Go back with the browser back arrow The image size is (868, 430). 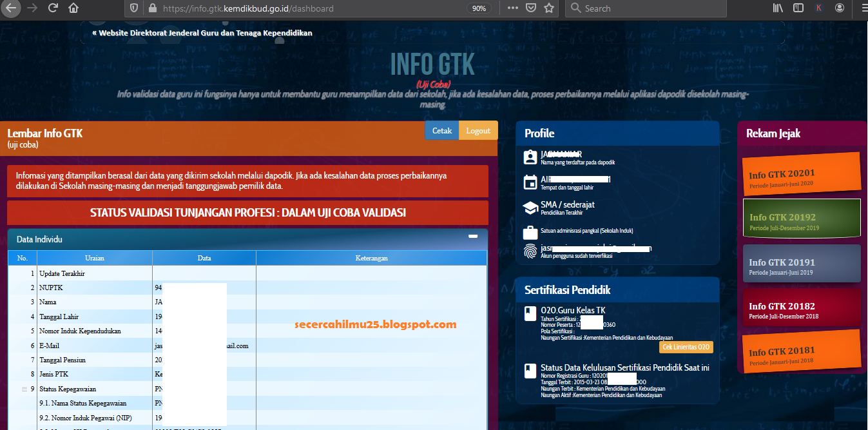click(x=12, y=8)
